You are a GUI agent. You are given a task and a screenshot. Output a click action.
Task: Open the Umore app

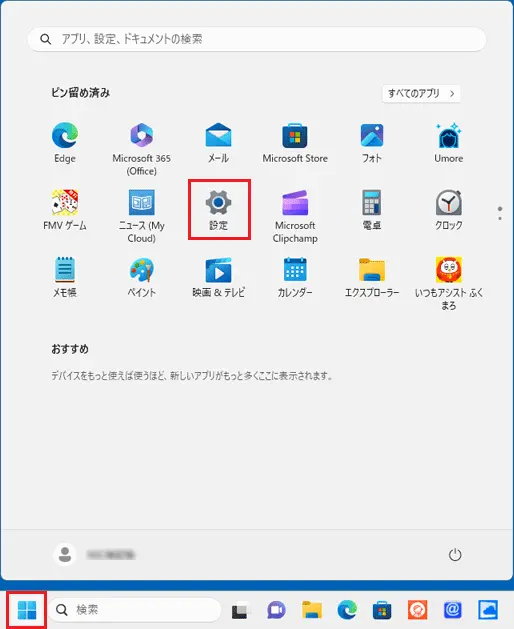449,143
